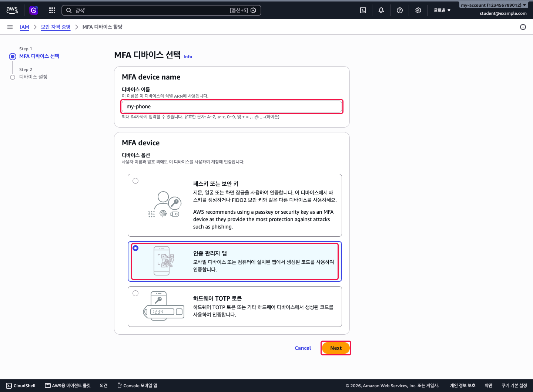
Task: Open the help question mark menu
Action: point(400,10)
